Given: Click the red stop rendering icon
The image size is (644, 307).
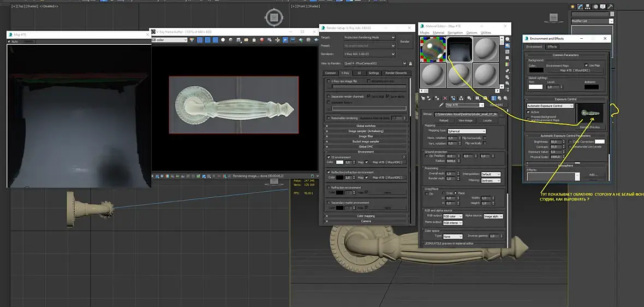Looking at the screenshot, I should [262, 40].
